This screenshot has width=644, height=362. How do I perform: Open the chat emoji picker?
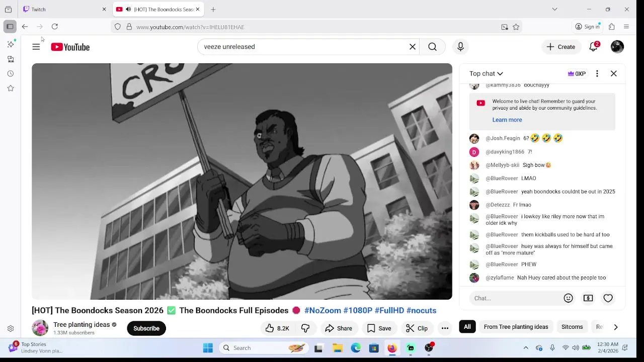click(x=569, y=298)
